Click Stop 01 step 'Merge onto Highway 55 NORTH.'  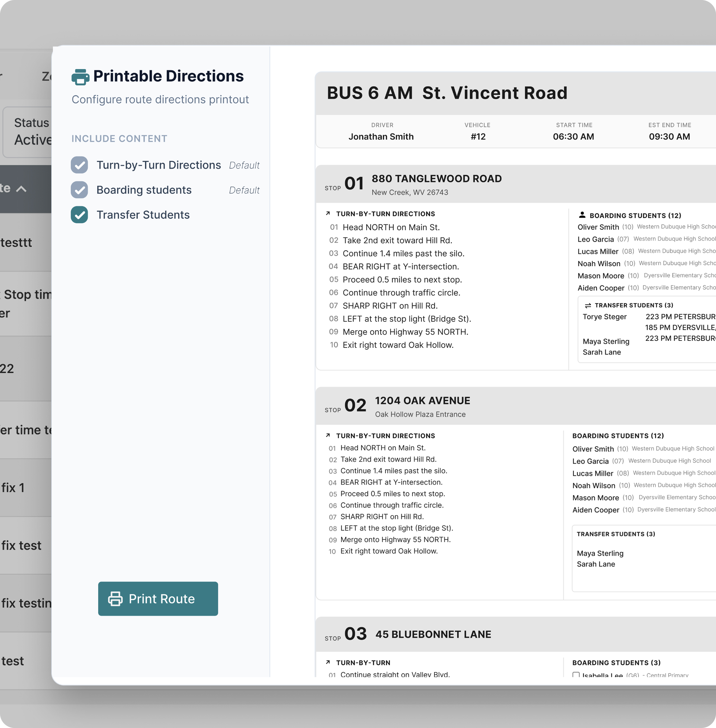pyautogui.click(x=405, y=332)
